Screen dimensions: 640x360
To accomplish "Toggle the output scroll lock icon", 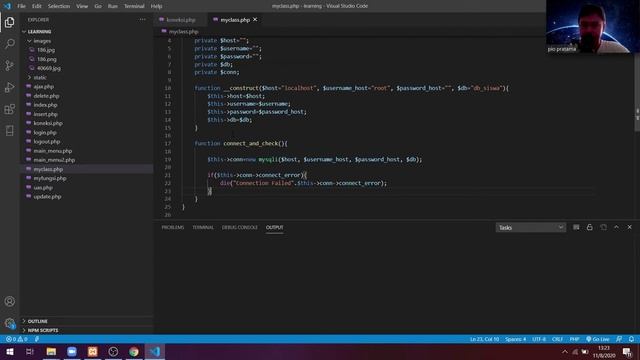I will (589, 227).
